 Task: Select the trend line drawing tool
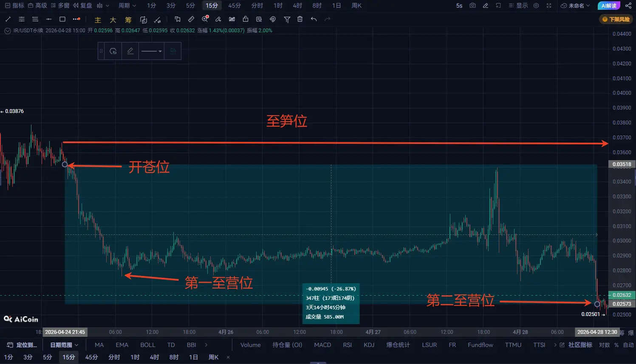coord(8,19)
